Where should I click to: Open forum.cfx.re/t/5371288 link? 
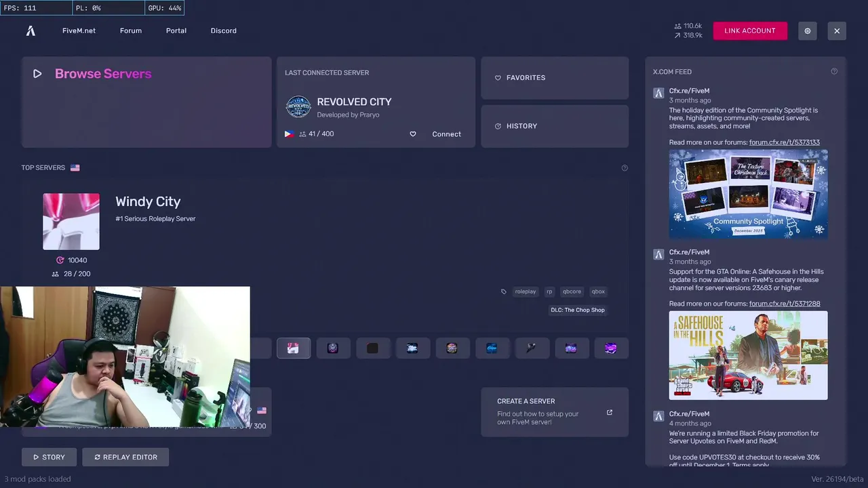click(785, 304)
